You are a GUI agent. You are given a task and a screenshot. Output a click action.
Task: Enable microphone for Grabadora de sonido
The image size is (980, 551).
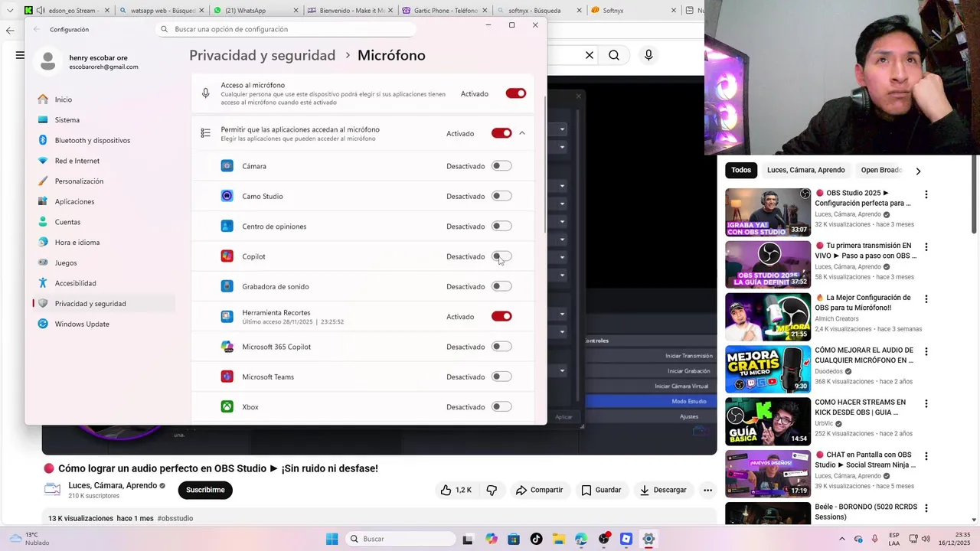pyautogui.click(x=501, y=286)
